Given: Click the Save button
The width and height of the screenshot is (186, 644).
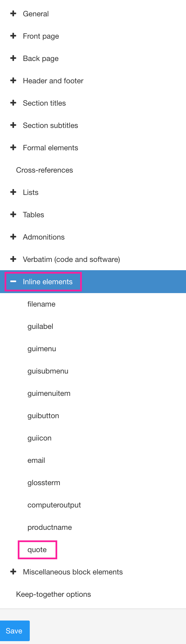Looking at the screenshot, I should tap(14, 631).
